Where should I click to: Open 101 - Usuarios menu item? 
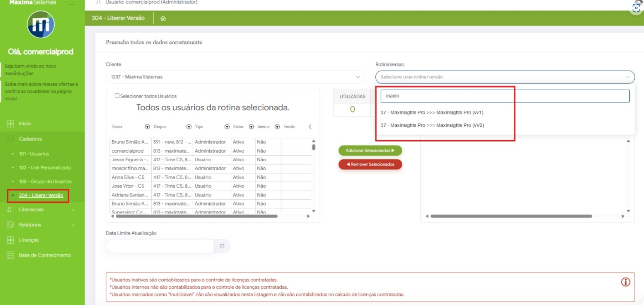[x=34, y=154]
